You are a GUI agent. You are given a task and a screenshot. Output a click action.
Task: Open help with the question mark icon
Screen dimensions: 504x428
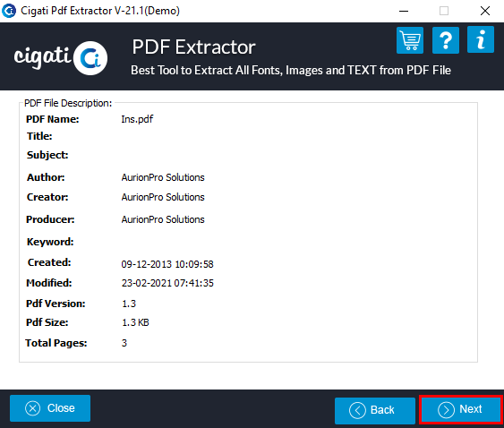(x=446, y=40)
